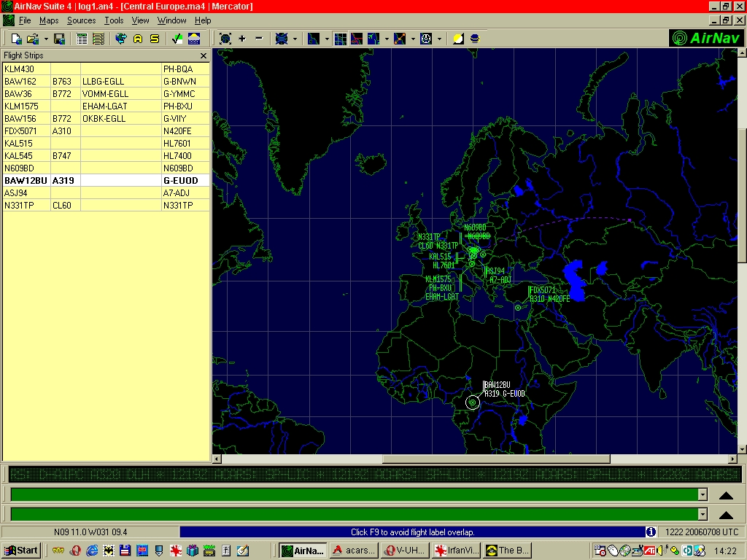Click the yellow S icon
Screen dimensions: 747x560
tap(155, 39)
